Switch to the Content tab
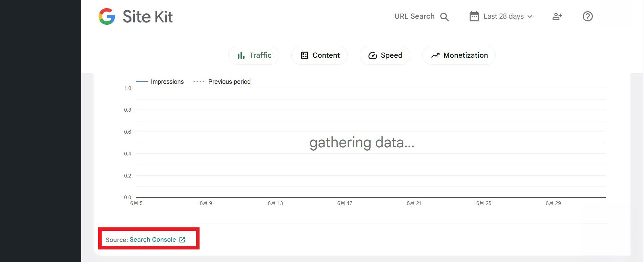The height and width of the screenshot is (262, 644). (x=319, y=55)
